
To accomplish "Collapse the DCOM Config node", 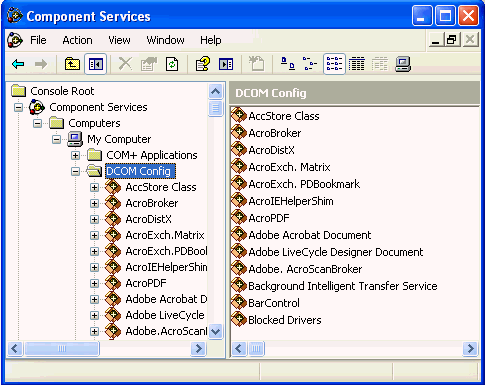I will click(x=76, y=171).
